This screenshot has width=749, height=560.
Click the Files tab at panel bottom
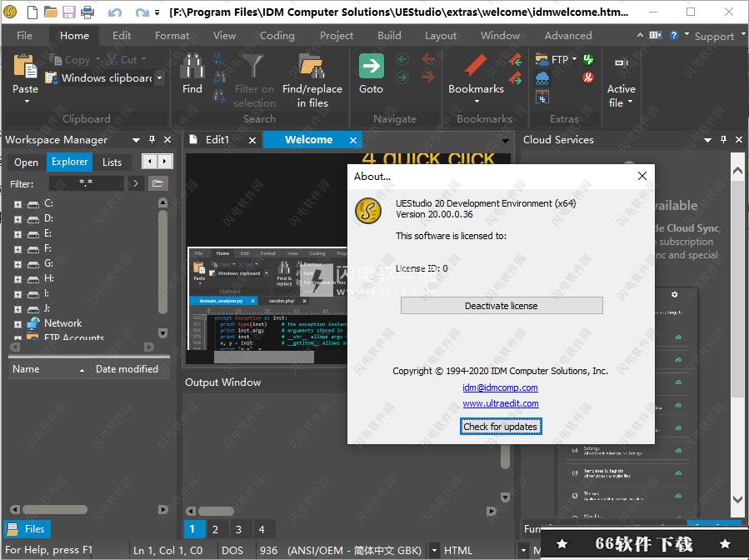tap(27, 529)
